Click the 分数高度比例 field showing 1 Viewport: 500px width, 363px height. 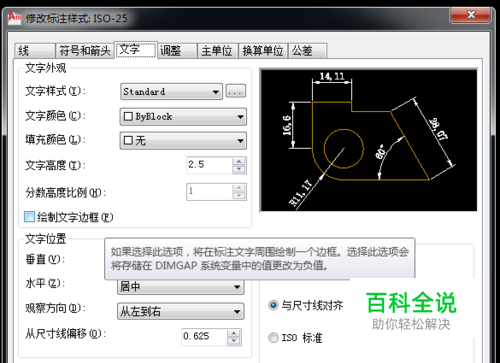(x=209, y=192)
